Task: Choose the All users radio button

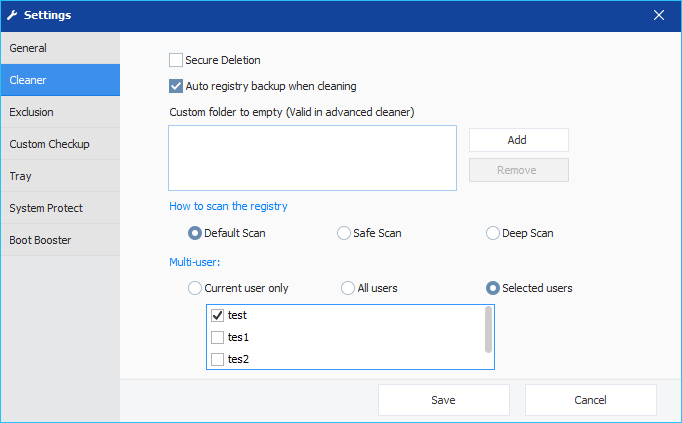Action: pos(348,288)
